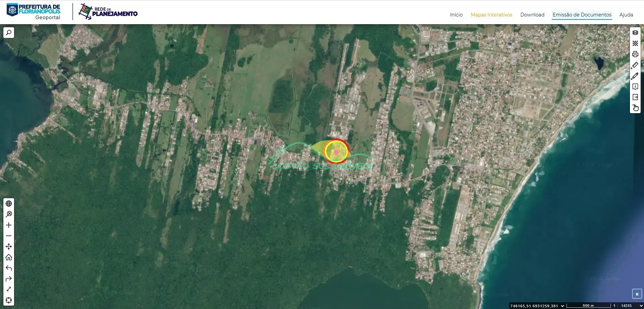Click the pink marker on the map

336,152
